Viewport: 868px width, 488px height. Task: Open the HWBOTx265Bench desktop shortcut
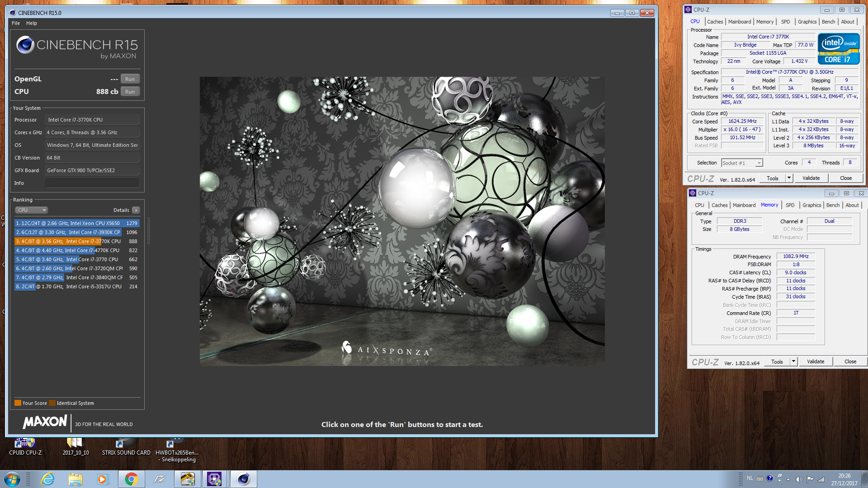(177, 450)
